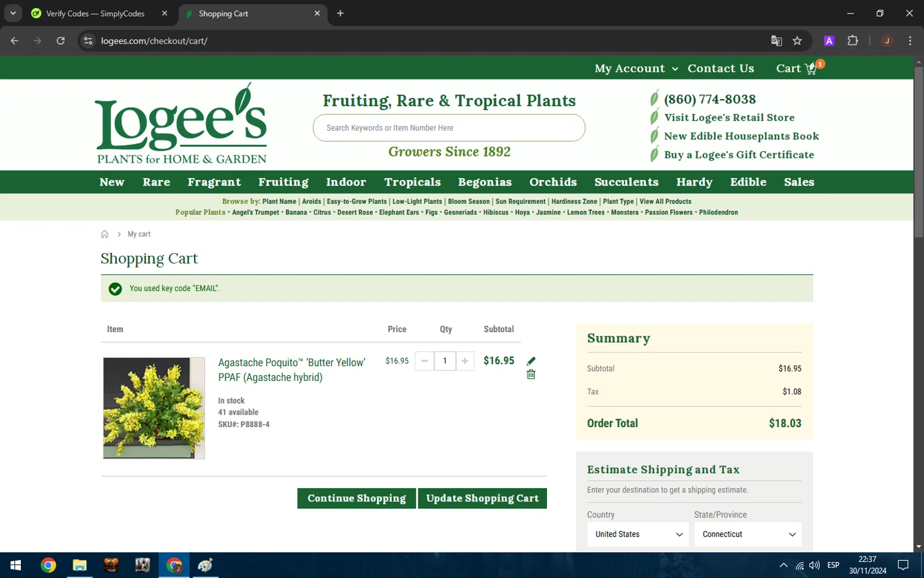Open the Chrome profile avatar J
Screen dimensions: 924x578
[x=887, y=41]
